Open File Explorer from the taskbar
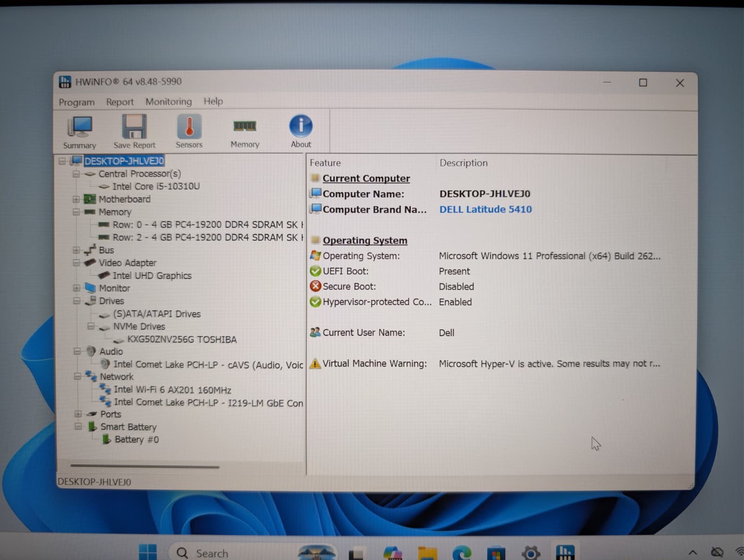 point(427,553)
